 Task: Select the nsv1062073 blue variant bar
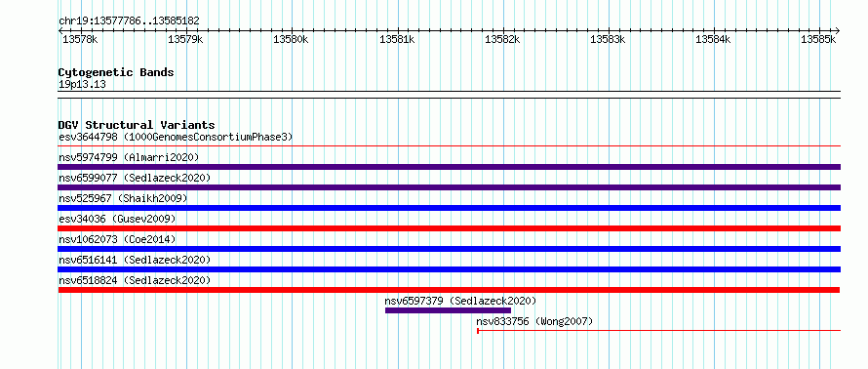[449, 249]
